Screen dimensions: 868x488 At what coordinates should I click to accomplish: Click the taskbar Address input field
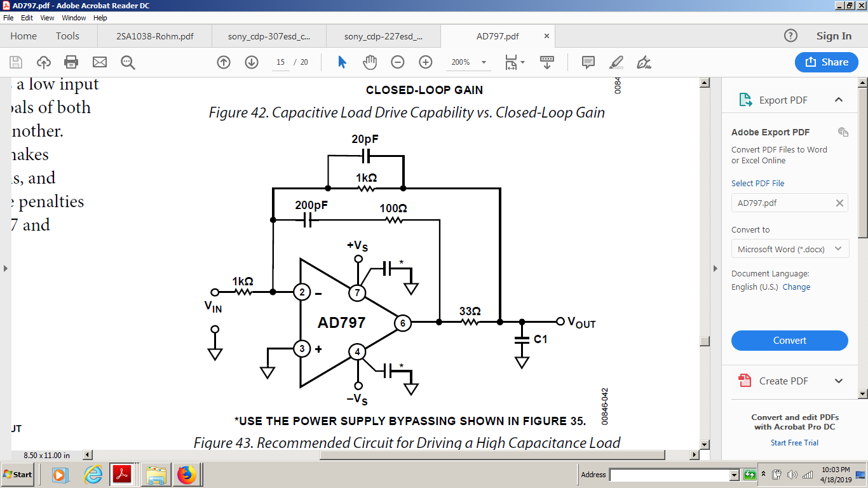click(x=669, y=475)
